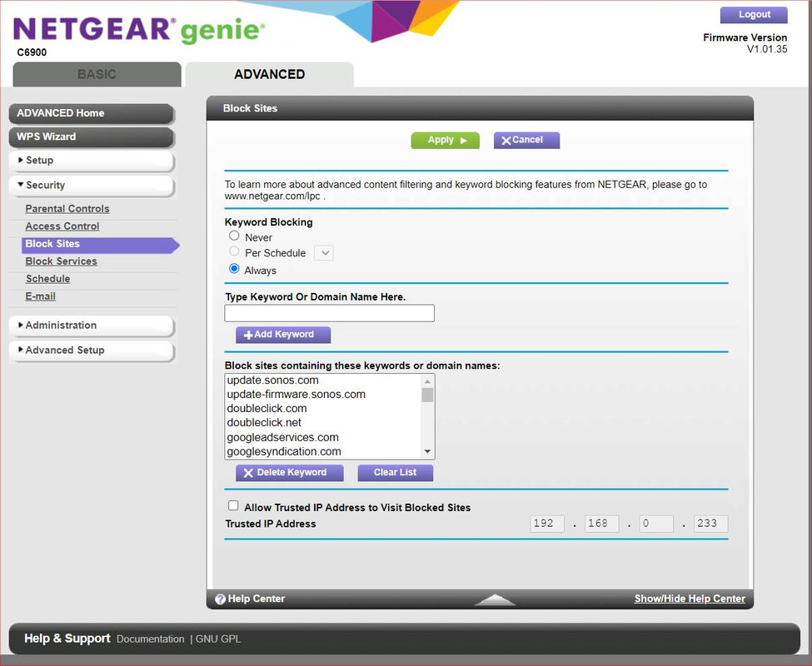Collapse the Security menu section
Image resolution: width=812 pixels, height=666 pixels.
(91, 186)
